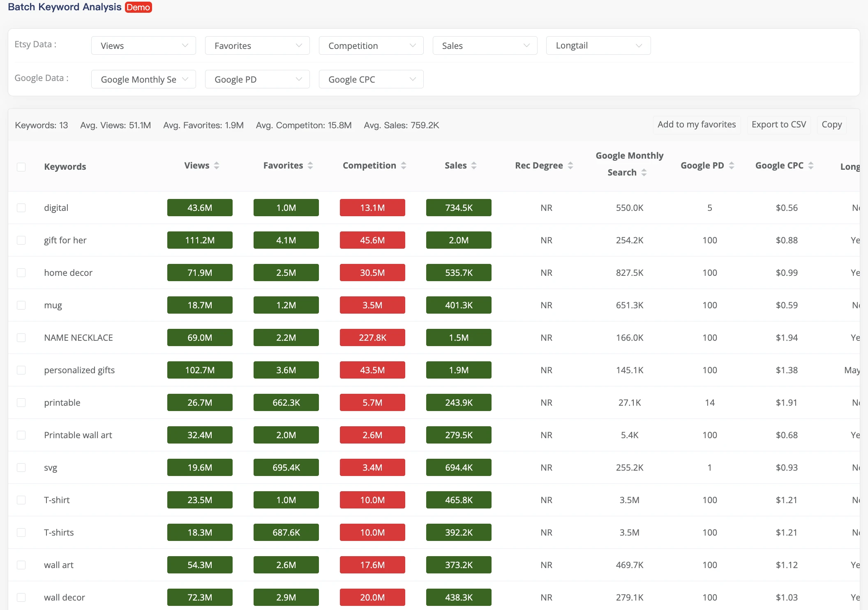Viewport: 868px width, 610px height.
Task: Check the checkbox for 'digital' keyword row
Action: [x=21, y=208]
